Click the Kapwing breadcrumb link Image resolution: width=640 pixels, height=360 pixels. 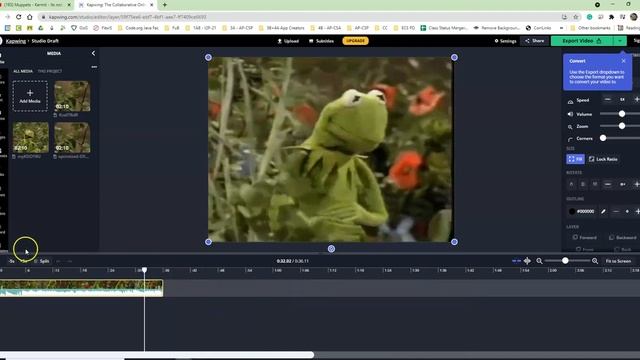click(x=16, y=41)
